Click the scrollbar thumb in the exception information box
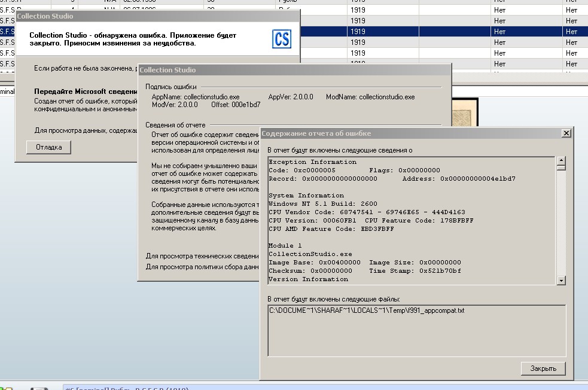588x390 pixels. click(x=561, y=167)
